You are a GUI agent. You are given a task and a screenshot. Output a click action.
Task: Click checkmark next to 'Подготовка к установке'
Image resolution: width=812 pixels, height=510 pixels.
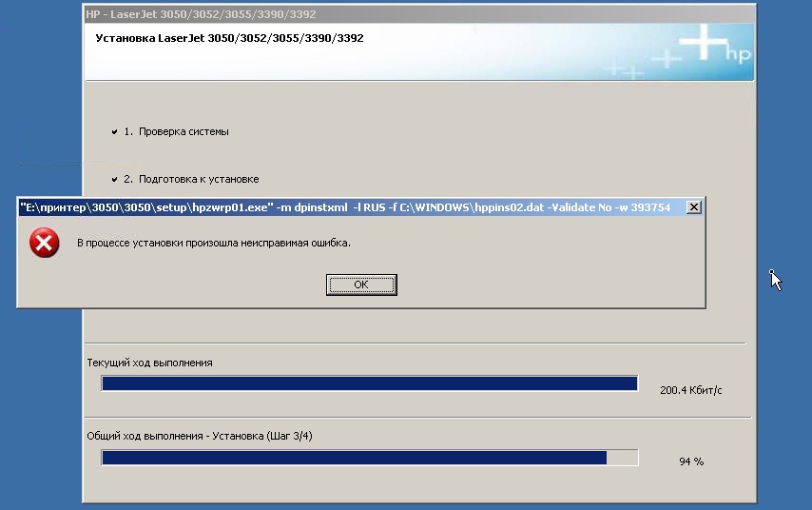pos(114,179)
